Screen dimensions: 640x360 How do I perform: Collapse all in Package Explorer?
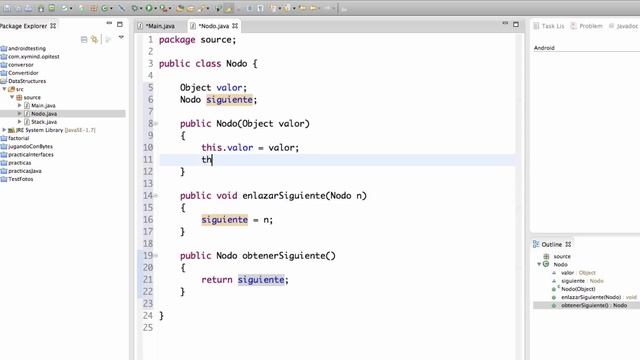(84, 39)
